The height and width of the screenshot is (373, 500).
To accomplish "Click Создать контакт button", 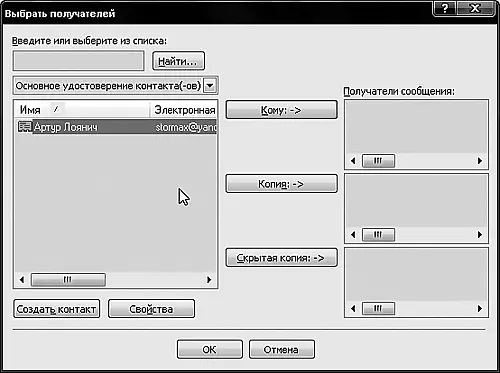I will pos(56,309).
